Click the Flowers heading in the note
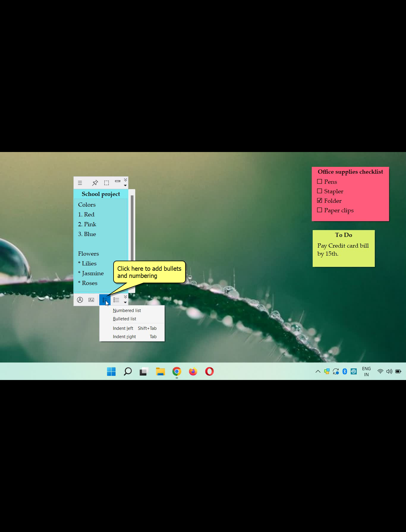 click(x=89, y=254)
